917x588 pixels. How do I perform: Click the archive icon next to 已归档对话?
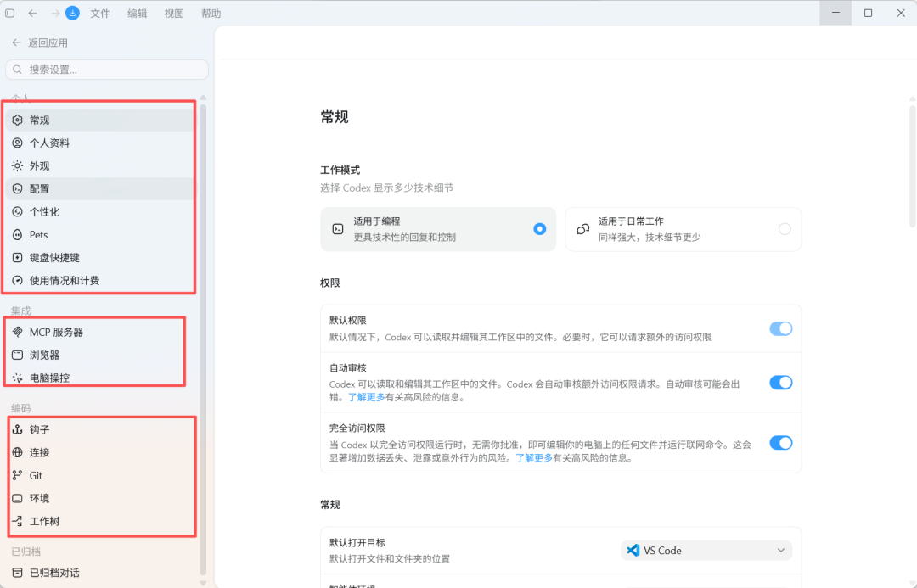click(18, 573)
